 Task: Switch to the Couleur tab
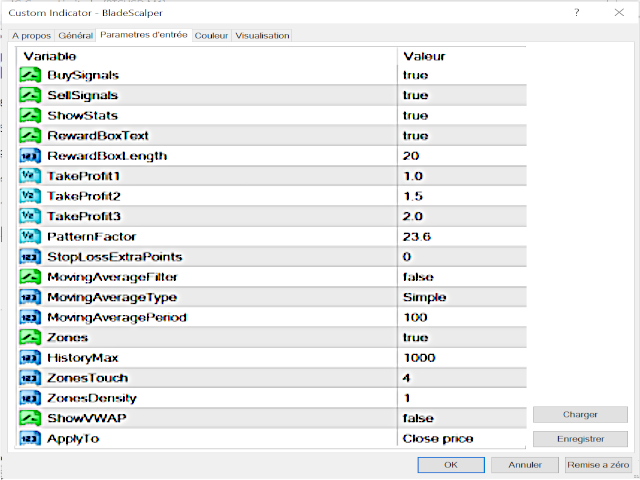[x=211, y=35]
